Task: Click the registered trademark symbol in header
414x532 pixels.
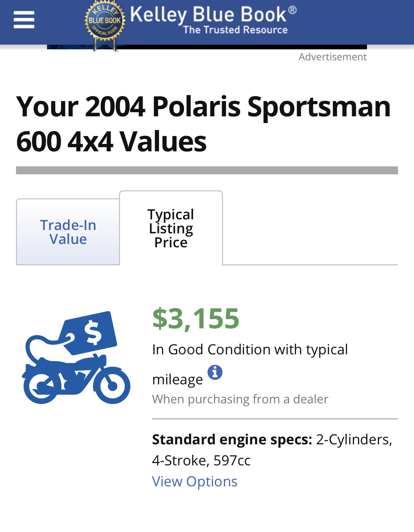Action: point(292,10)
